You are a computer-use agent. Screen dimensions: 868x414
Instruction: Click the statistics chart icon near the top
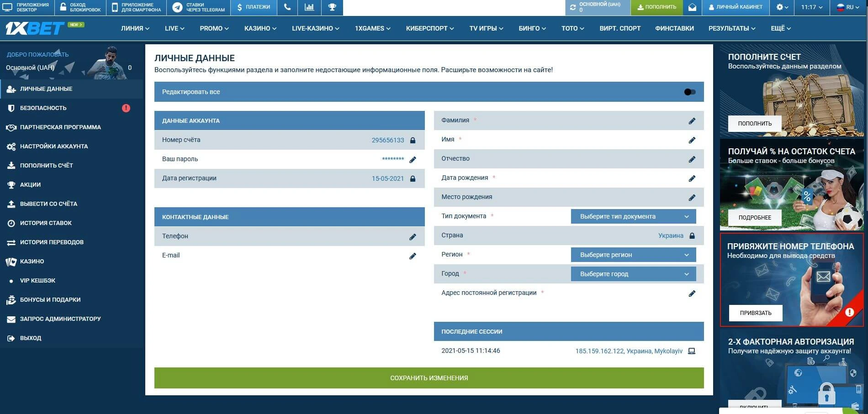[x=309, y=7]
